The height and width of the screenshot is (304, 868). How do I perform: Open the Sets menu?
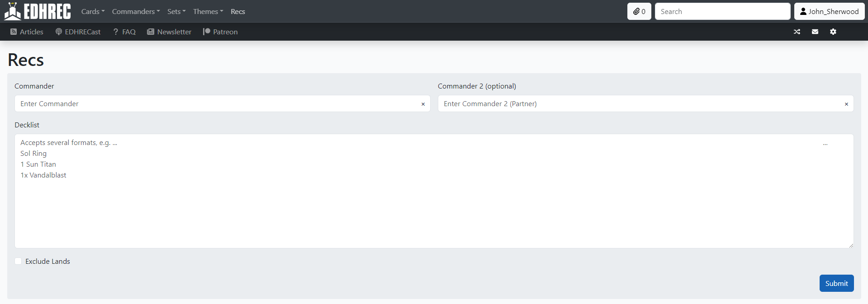[x=176, y=11]
